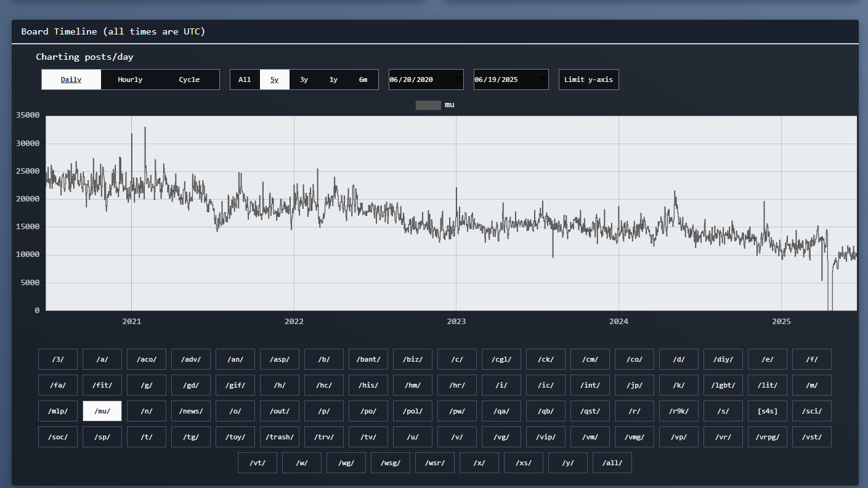The height and width of the screenshot is (488, 868).
Task: Edit the end date 06/19/2025 field
Action: pyautogui.click(x=511, y=79)
